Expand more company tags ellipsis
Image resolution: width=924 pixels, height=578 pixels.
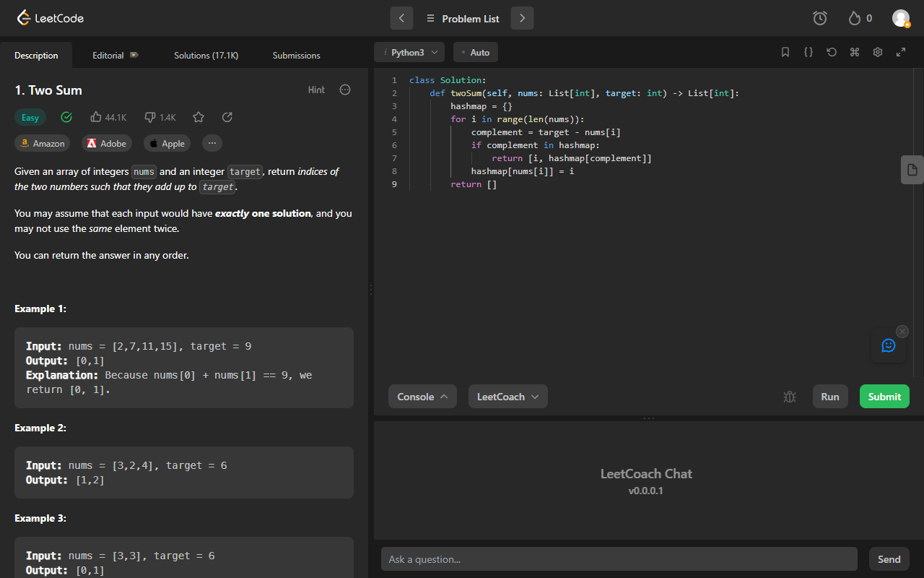(x=212, y=143)
